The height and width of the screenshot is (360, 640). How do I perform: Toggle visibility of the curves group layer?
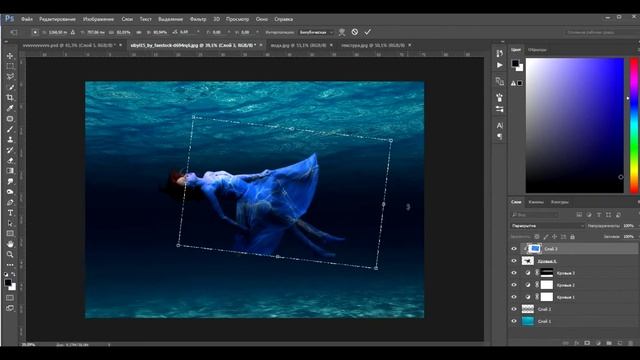(x=514, y=261)
